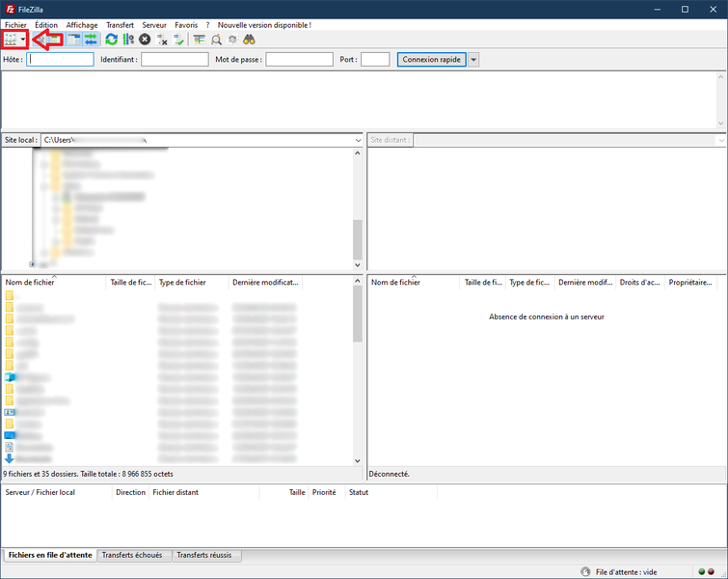
Task: Click the queue Priorité column header
Action: point(324,492)
